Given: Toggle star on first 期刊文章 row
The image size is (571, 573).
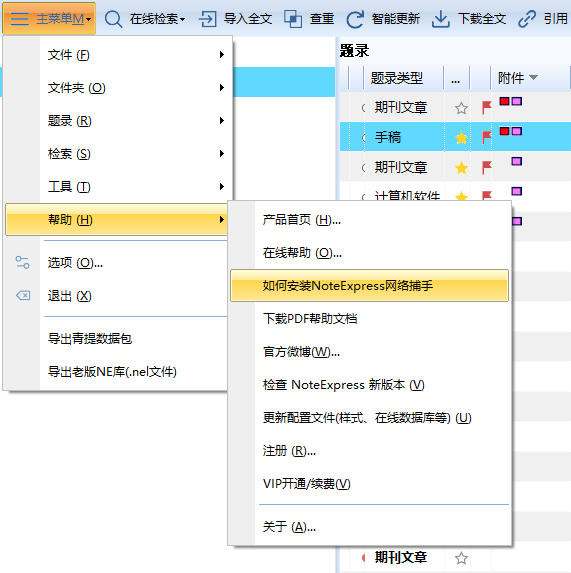Looking at the screenshot, I should [x=461, y=108].
